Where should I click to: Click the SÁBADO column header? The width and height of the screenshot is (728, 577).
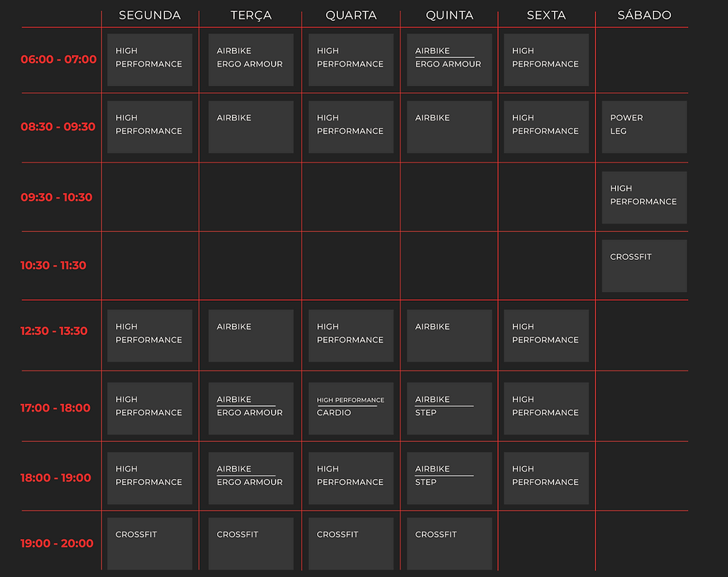point(644,15)
